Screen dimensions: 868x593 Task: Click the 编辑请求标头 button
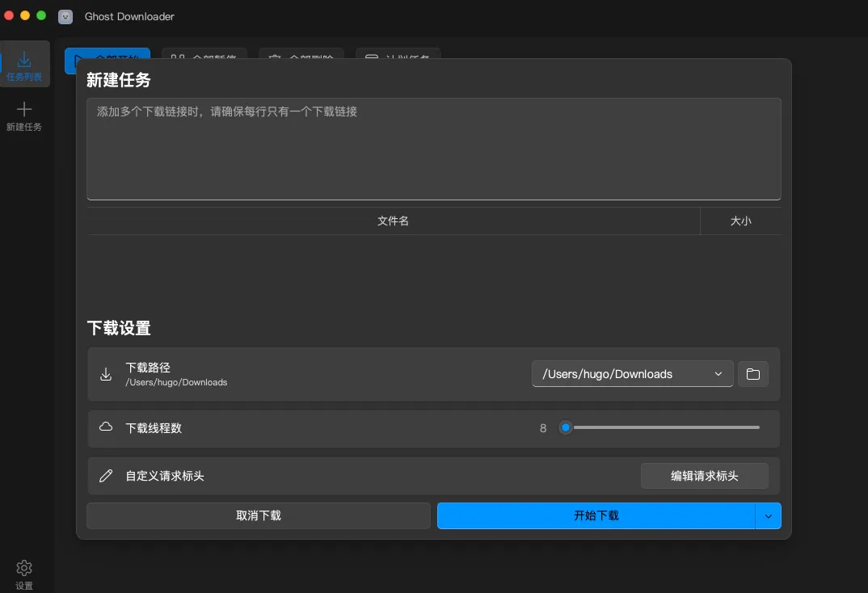pos(704,476)
